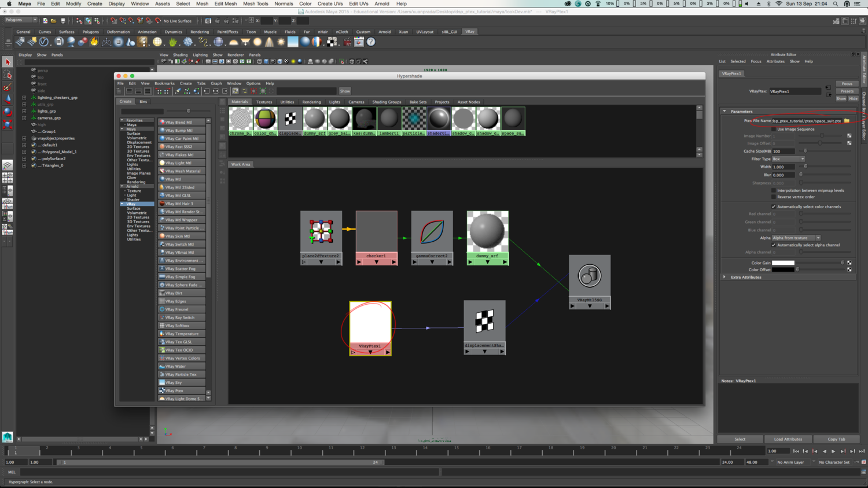Click the Wi-Fi icon in macOS menu bar
This screenshot has height=488, width=868.
779,3
